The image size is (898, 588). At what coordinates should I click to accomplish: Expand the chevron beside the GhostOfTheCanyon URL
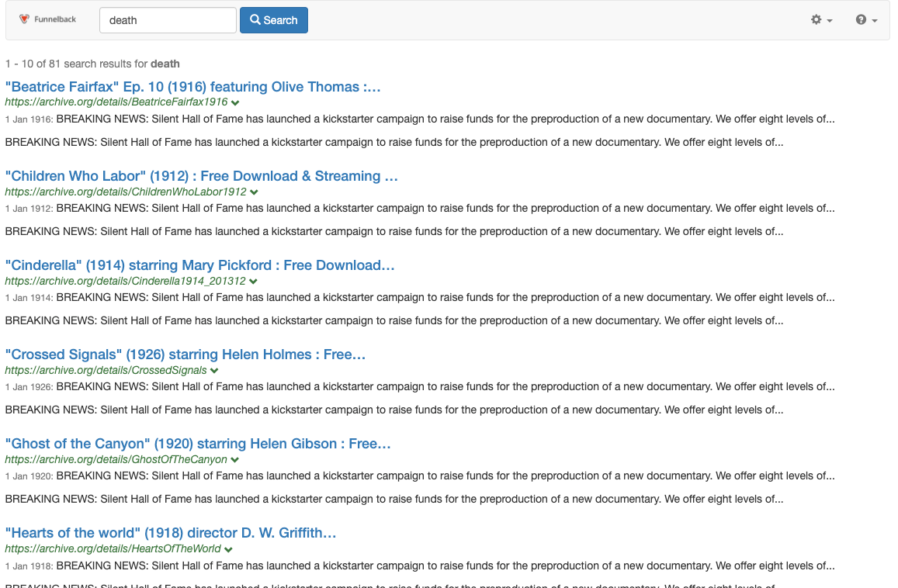pyautogui.click(x=234, y=460)
